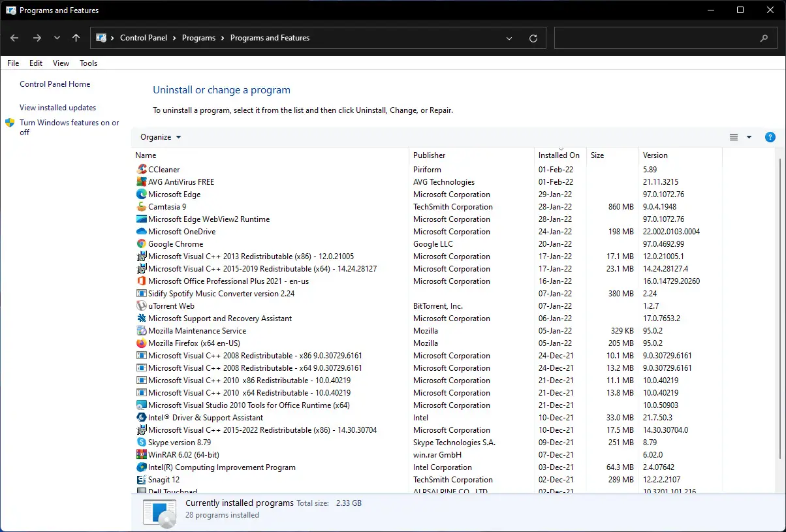Open the Organize dropdown
Screen dimensions: 786x532
pyautogui.click(x=161, y=137)
